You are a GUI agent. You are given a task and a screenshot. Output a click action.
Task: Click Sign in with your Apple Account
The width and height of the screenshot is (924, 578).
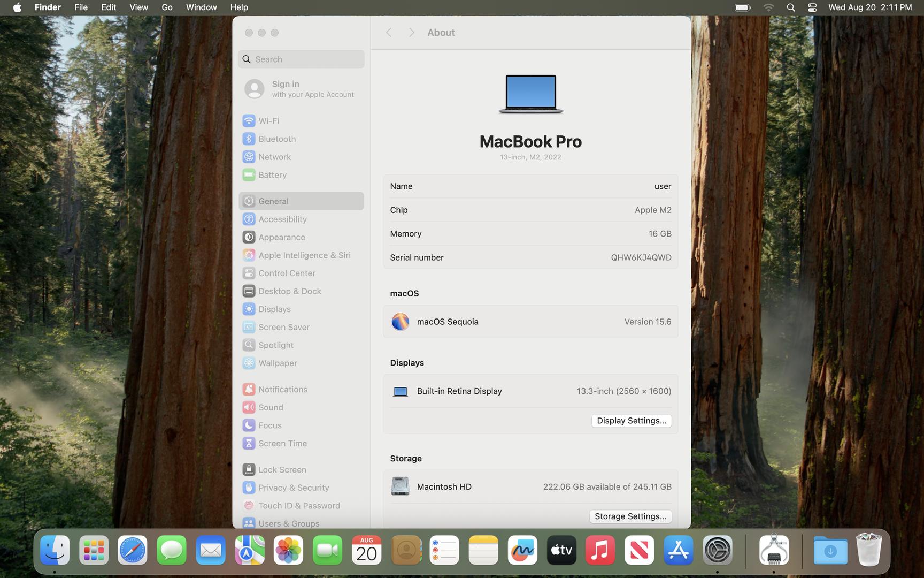pyautogui.click(x=301, y=89)
